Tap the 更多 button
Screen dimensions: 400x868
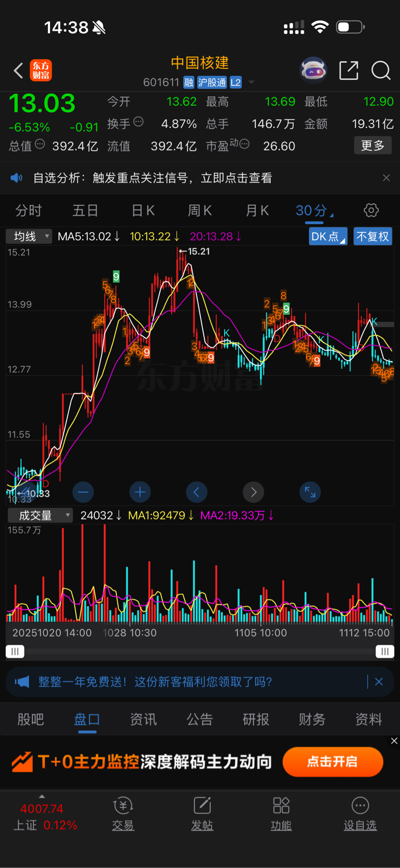(x=373, y=145)
